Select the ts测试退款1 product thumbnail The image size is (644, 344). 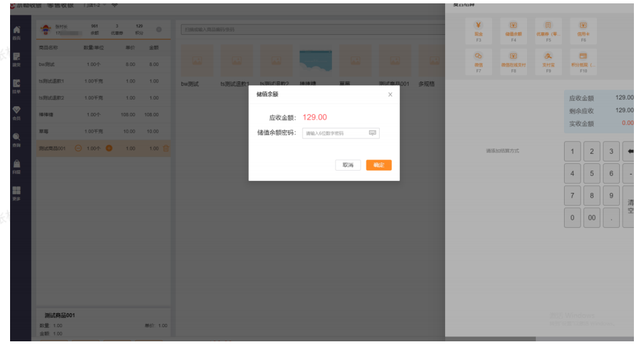tap(236, 60)
